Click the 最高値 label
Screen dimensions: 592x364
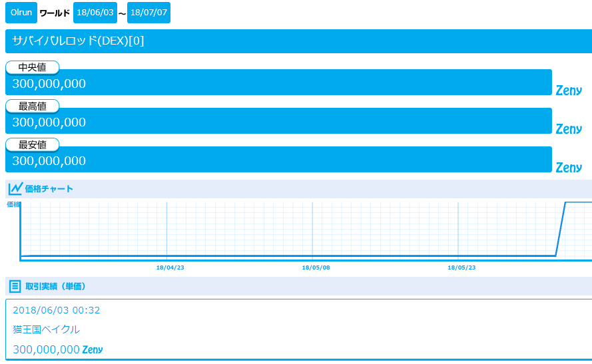33,106
